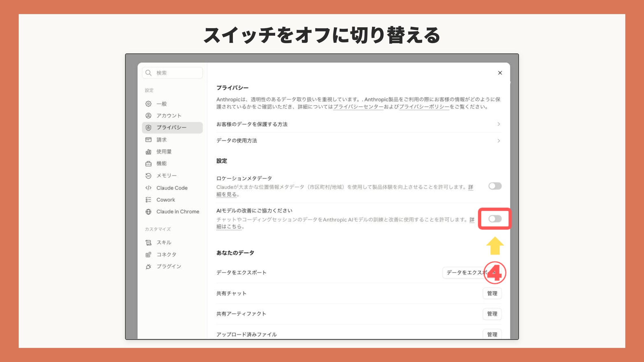Viewport: 644px width, 362px height.
Task: Open the プライバシーセンター link
Action: pyautogui.click(x=358, y=107)
